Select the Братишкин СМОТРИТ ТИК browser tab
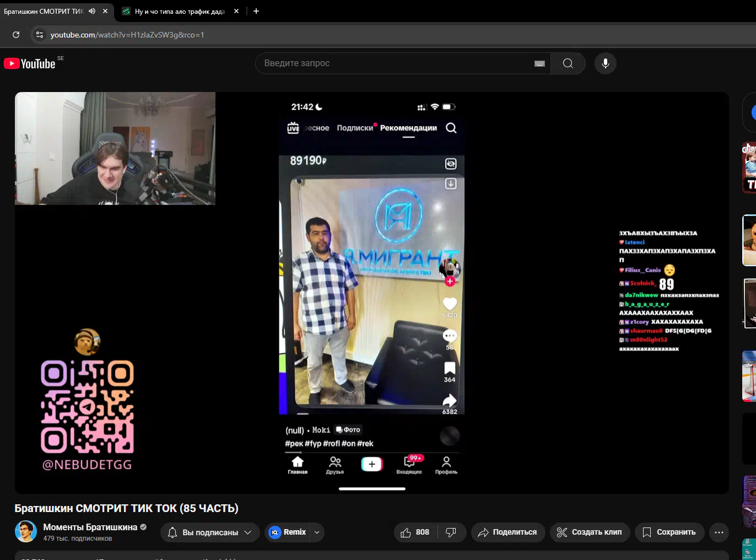This screenshot has width=756, height=560. (x=44, y=11)
